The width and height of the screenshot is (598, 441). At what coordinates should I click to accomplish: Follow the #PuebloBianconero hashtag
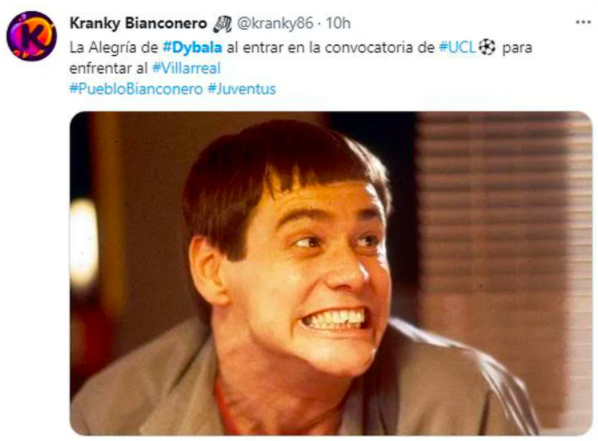[x=136, y=89]
